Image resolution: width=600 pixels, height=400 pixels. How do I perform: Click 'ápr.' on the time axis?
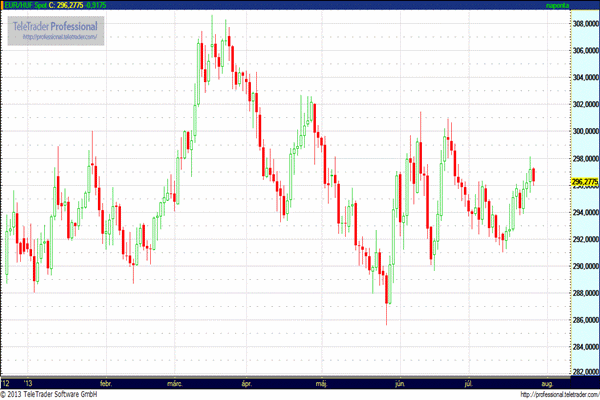245,383
